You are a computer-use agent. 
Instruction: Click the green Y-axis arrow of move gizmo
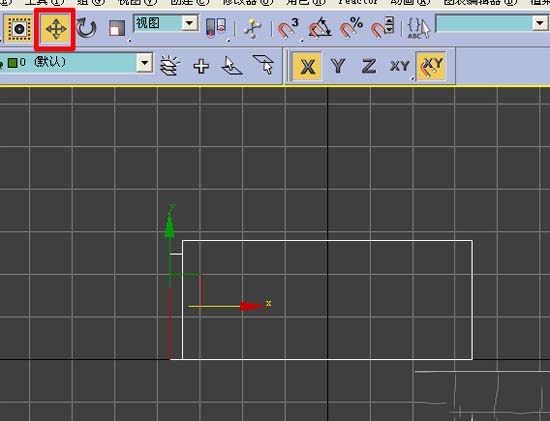[170, 226]
